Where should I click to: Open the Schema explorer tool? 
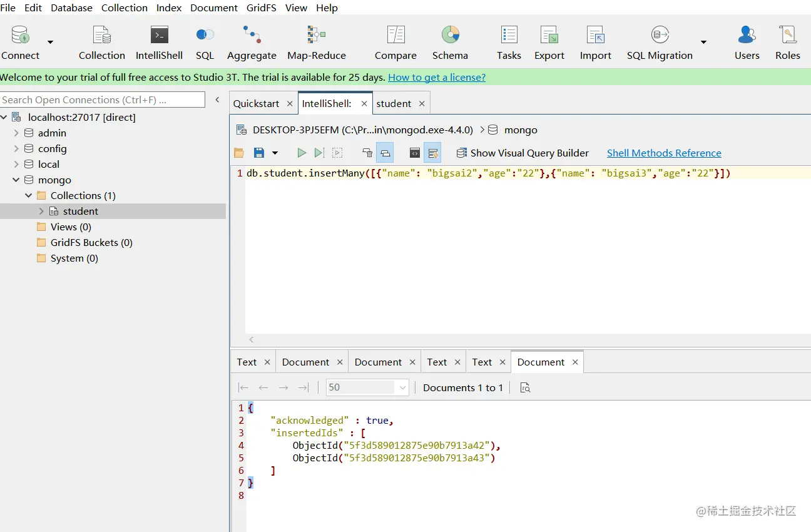click(x=450, y=43)
